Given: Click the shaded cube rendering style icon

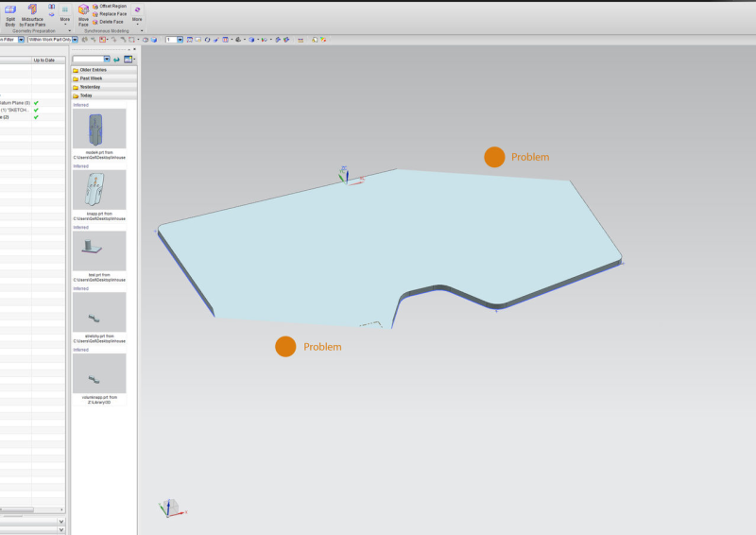Looking at the screenshot, I should pyautogui.click(x=251, y=40).
